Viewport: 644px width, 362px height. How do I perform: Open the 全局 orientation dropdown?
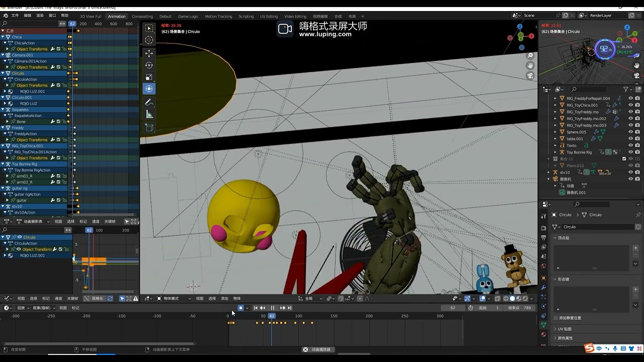pos(311,298)
